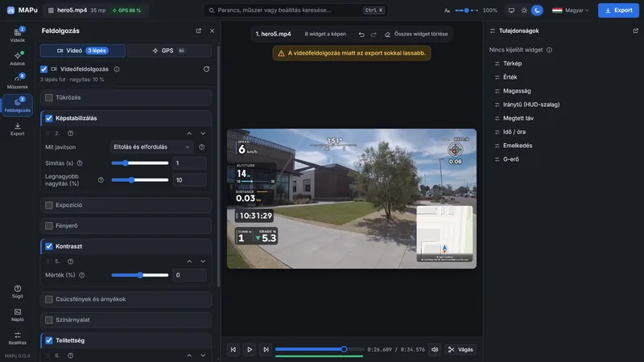644x362 pixels.
Task: Show help for Simítás (s)
Action: 80,163
